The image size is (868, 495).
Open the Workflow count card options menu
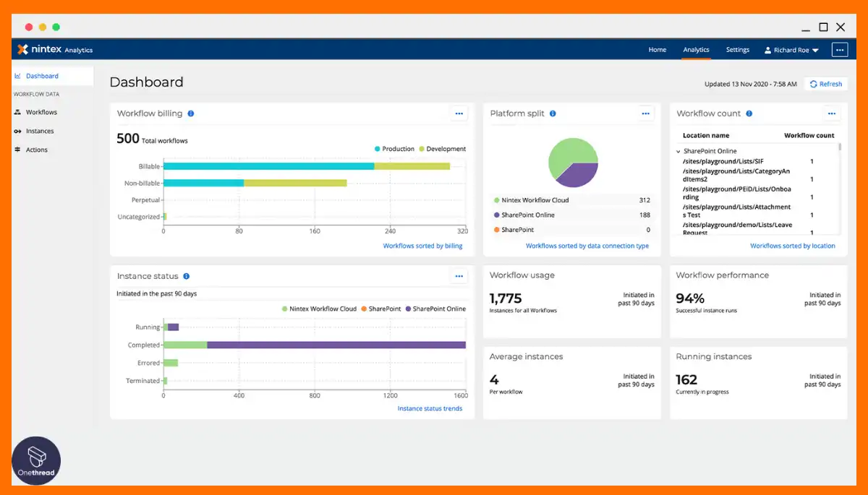click(x=832, y=113)
